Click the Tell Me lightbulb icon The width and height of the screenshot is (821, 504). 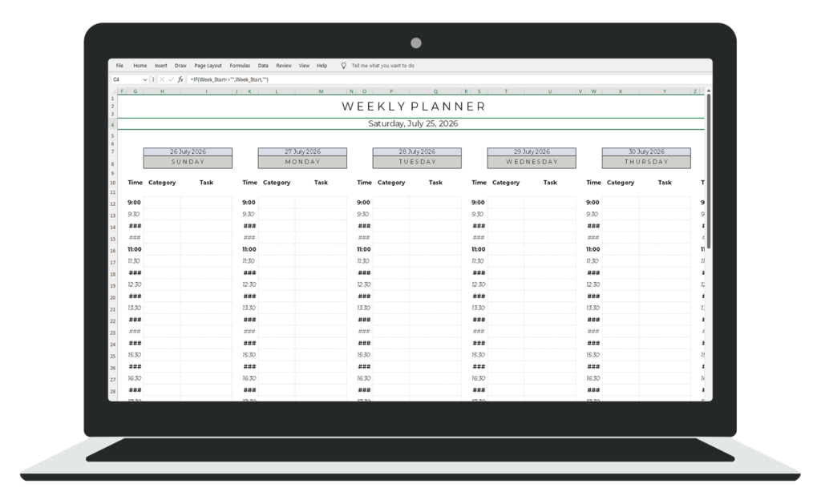coord(343,66)
